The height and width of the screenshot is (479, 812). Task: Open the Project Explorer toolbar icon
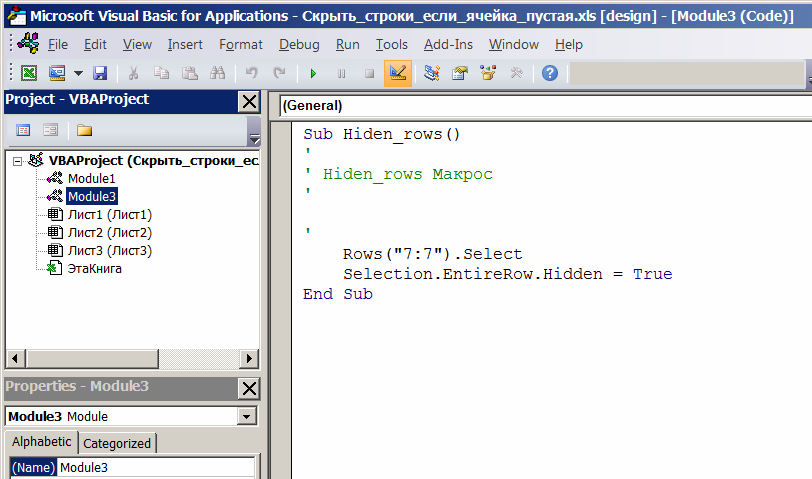[x=431, y=73]
